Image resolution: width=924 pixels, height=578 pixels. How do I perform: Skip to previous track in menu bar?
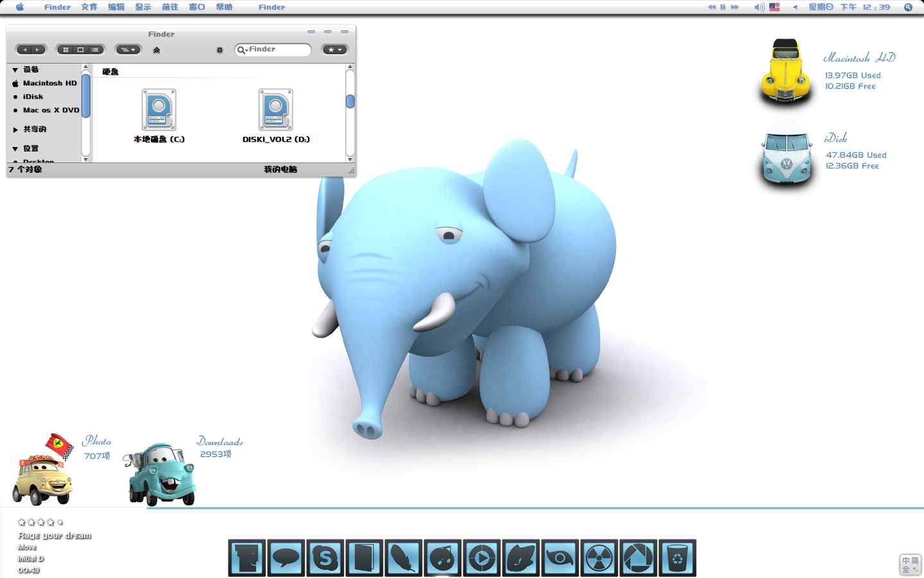(712, 7)
